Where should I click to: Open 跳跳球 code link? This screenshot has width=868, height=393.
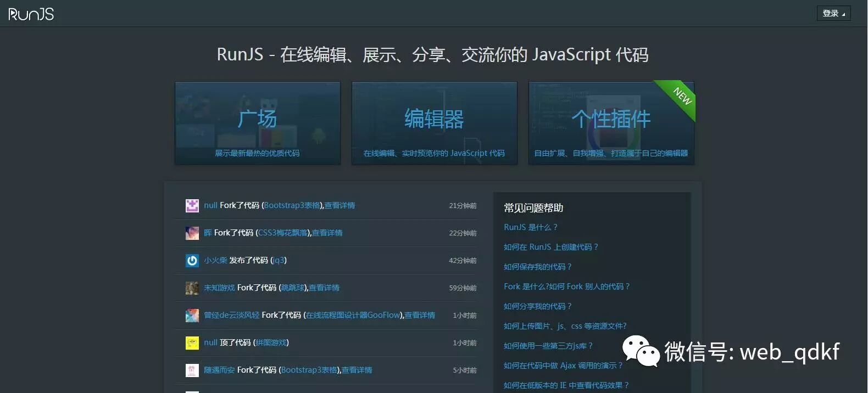tap(293, 288)
